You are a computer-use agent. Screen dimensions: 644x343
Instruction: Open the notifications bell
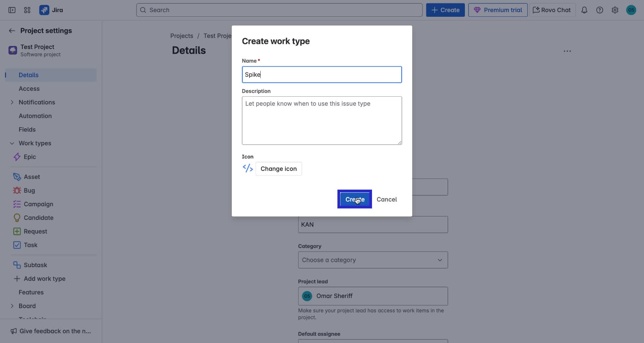click(584, 10)
